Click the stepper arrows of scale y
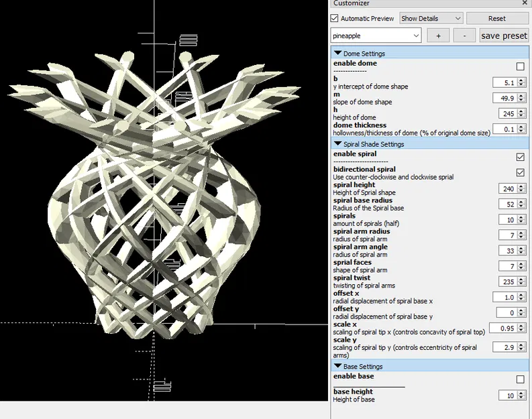This screenshot has width=532, height=419. click(521, 347)
